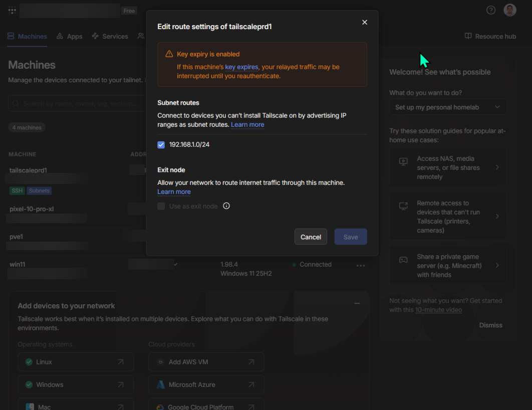The height and width of the screenshot is (410, 532).
Task: Switch to the Machines tab
Action: click(27, 36)
